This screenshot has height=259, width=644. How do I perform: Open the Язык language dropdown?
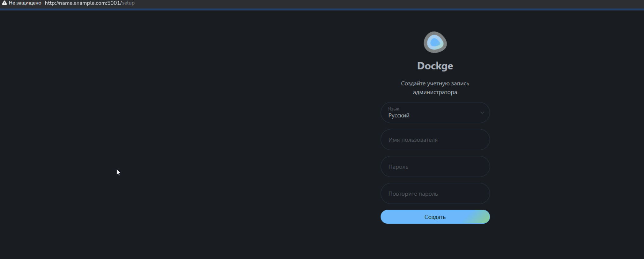(x=435, y=112)
